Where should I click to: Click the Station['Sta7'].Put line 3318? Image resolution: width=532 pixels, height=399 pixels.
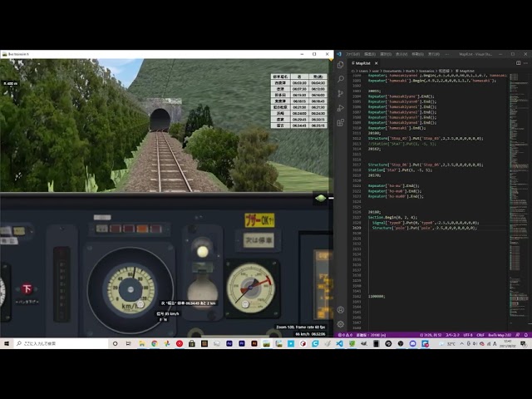(400, 170)
